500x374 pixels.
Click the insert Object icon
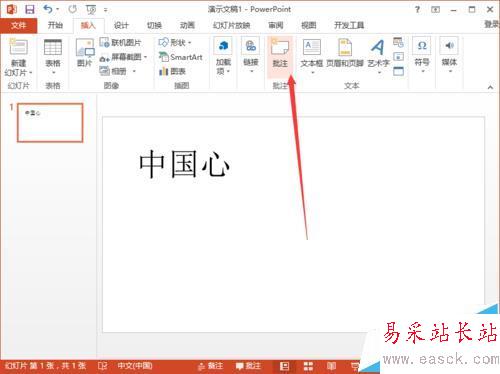click(398, 71)
